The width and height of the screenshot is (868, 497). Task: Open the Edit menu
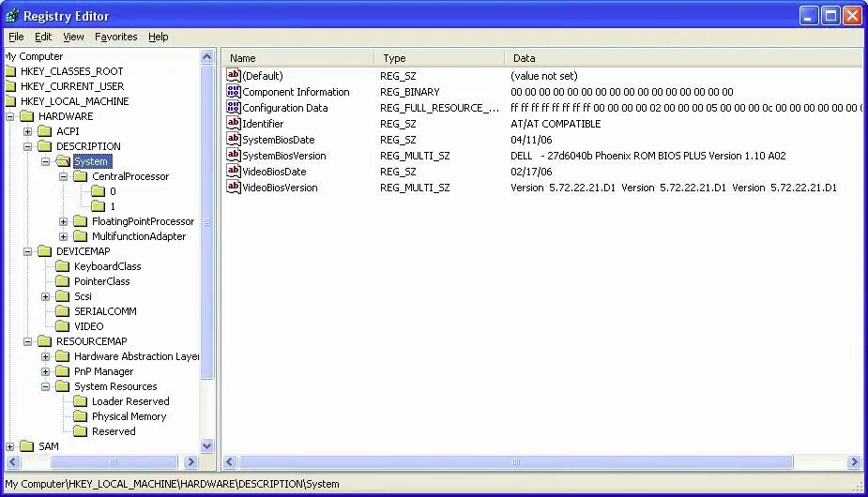pos(43,37)
